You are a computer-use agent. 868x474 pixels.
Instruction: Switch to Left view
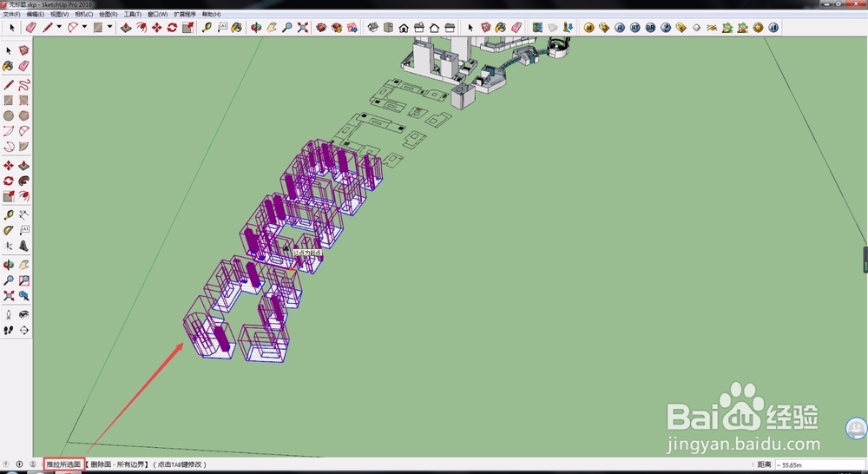450,27
